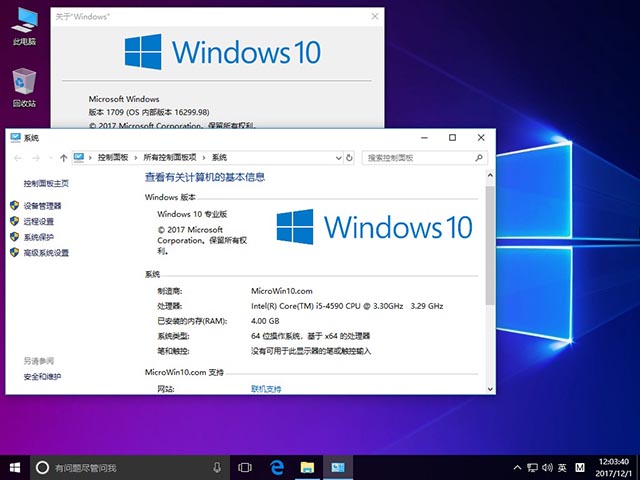Open 高级系统设置 in the sidebar

coord(46,253)
